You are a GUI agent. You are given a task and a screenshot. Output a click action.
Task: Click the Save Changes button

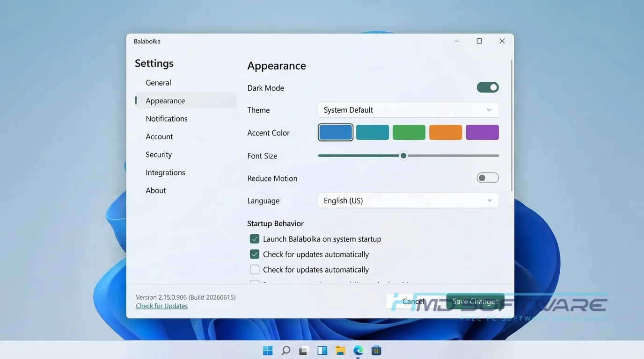475,302
